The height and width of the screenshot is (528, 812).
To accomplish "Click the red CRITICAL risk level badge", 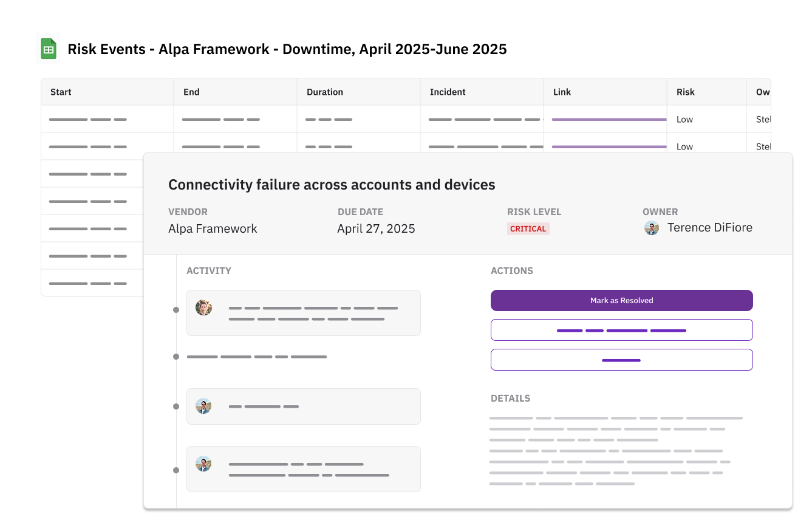I will coord(528,229).
